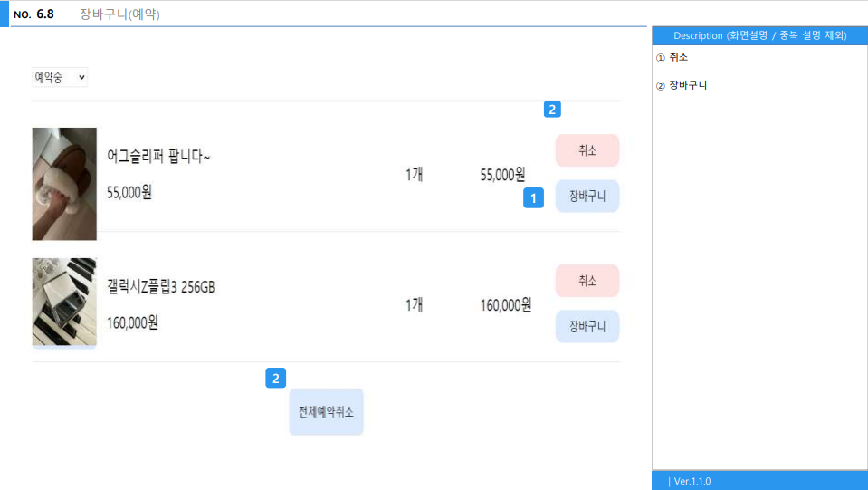The width and height of the screenshot is (868, 490).
Task: Click the 55,000원 total beside 취소 button
Action: [x=502, y=175]
